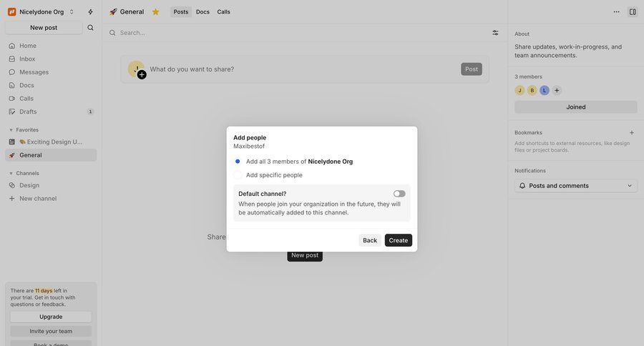Toggle the right side panel icon

click(633, 11)
